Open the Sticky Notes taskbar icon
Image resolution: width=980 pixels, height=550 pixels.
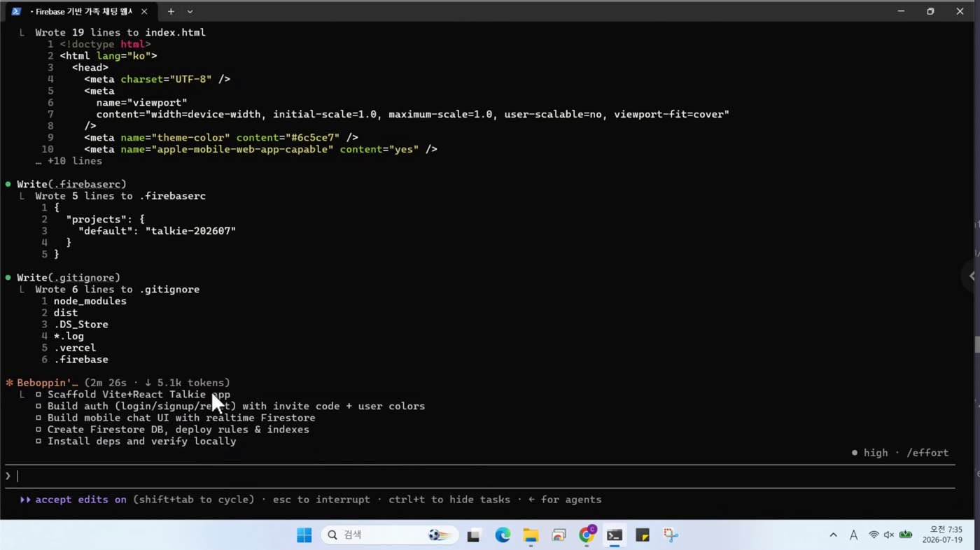coord(643,535)
